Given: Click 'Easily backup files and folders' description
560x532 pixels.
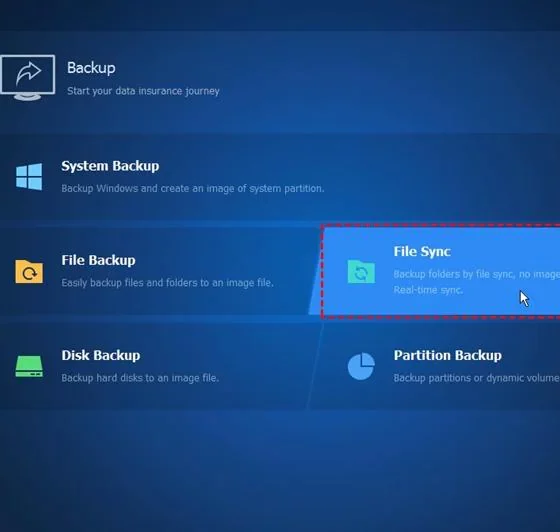Looking at the screenshot, I should pyautogui.click(x=167, y=283).
